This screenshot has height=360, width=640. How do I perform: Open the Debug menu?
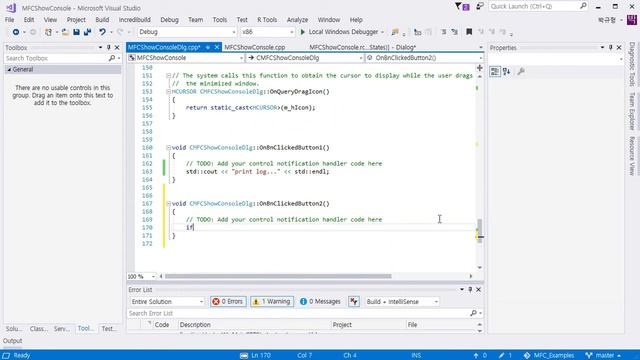(169, 20)
